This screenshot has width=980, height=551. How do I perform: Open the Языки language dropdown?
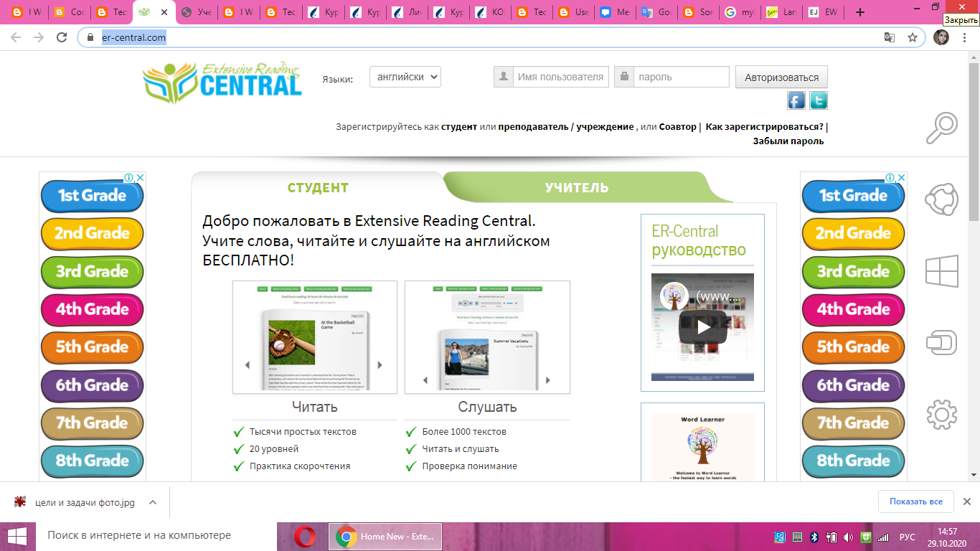click(405, 77)
